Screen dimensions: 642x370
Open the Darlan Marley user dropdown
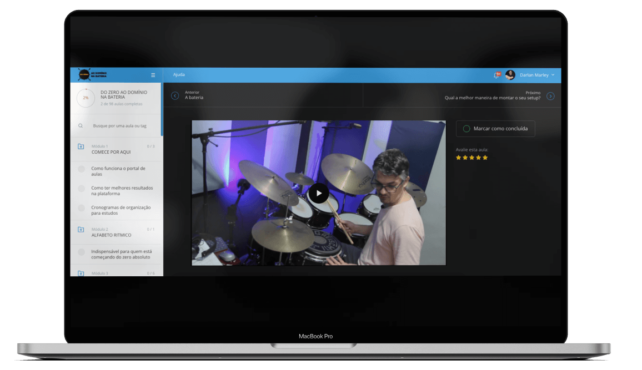537,75
